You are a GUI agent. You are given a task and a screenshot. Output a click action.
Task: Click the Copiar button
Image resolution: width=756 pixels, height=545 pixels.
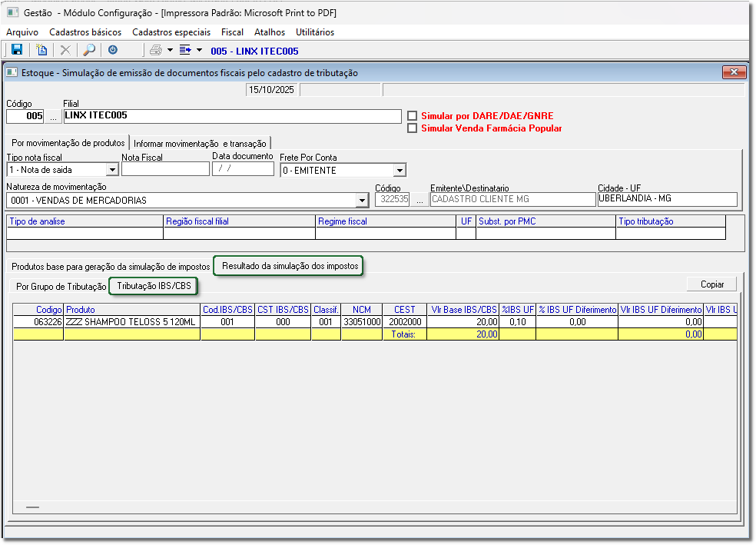pos(712,284)
